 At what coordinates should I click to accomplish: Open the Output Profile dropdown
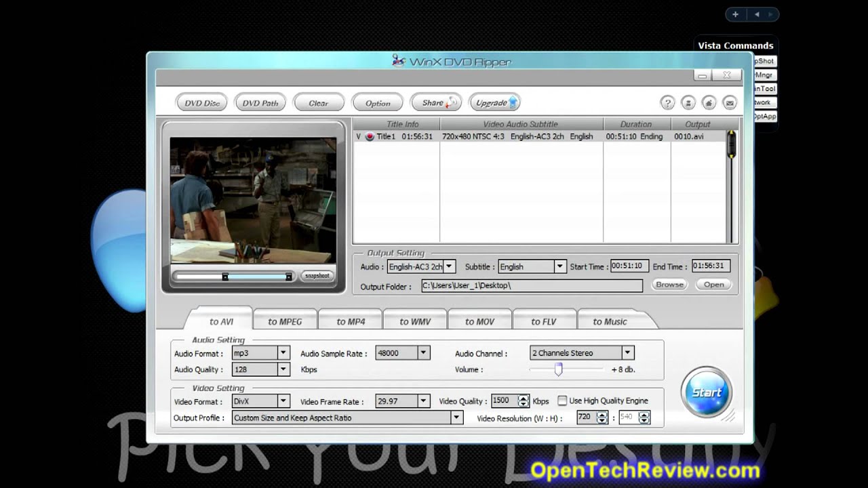457,418
